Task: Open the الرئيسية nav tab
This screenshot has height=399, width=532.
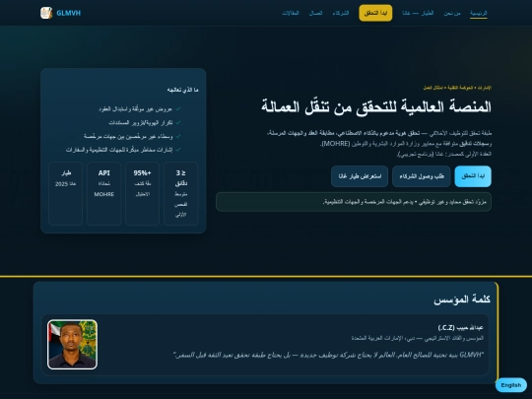Action: click(479, 13)
